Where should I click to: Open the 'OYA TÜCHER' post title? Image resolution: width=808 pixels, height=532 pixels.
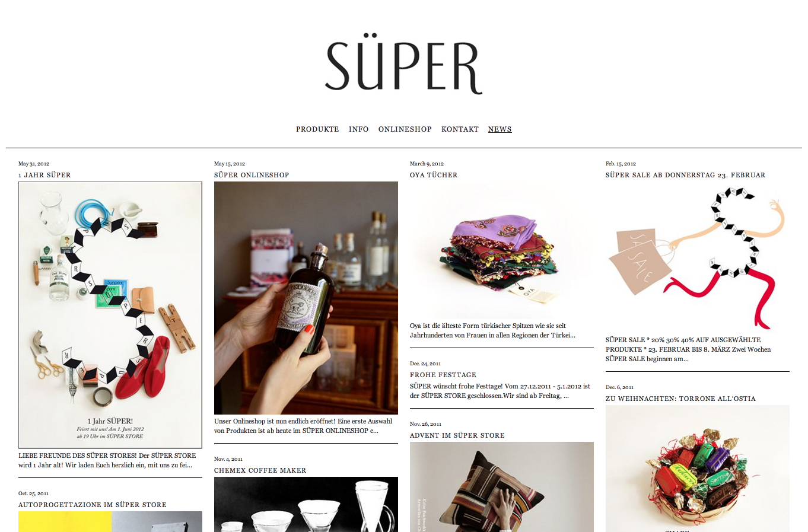click(434, 175)
